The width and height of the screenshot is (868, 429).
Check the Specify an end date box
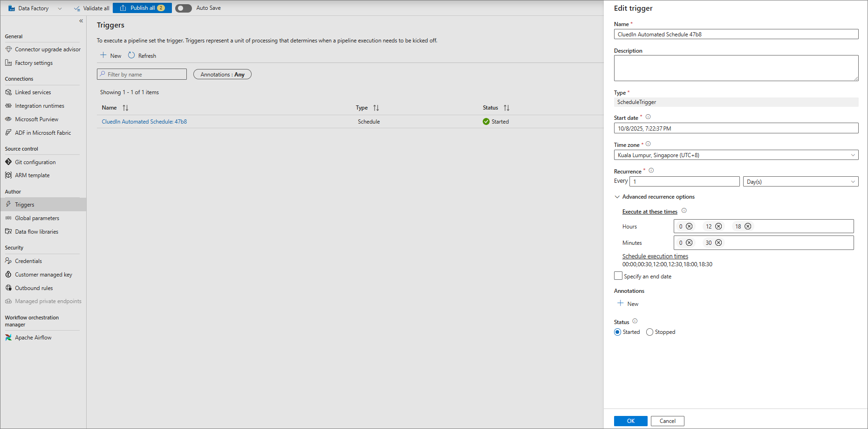click(x=618, y=276)
